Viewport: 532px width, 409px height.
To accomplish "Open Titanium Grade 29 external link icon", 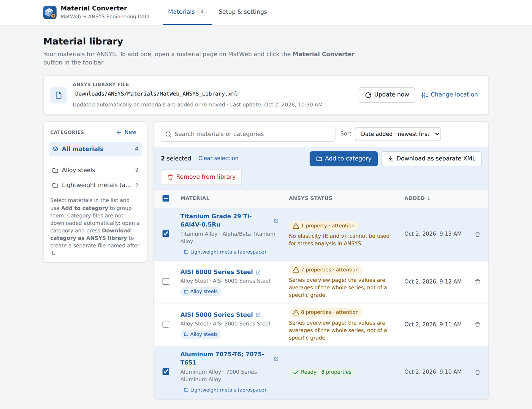I will click(x=276, y=221).
